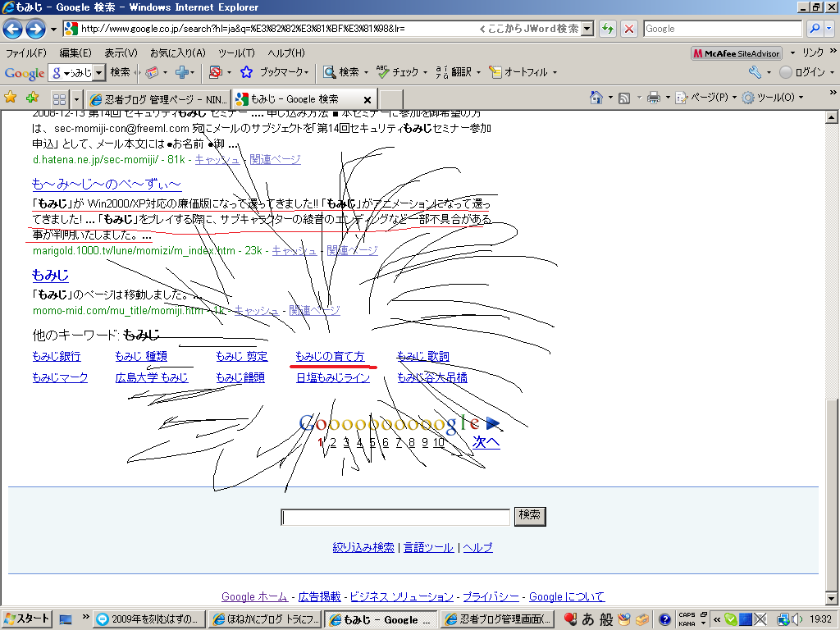Click the 次へ next page link
This screenshot has width=840, height=630.
click(486, 442)
